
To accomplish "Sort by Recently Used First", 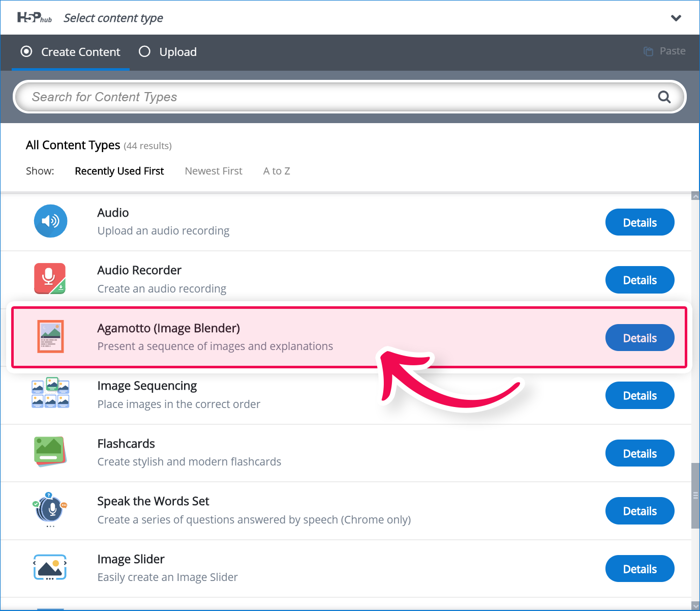I will (119, 171).
